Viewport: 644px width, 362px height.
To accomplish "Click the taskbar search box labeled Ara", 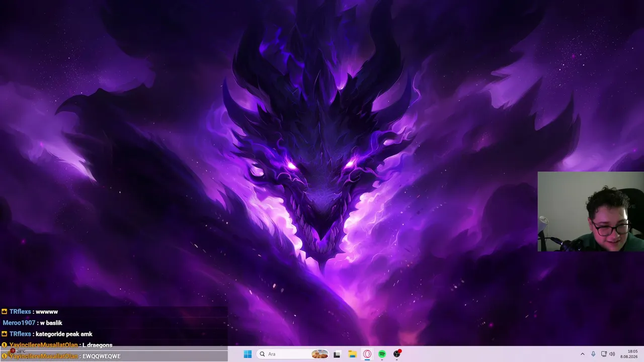I will pyautogui.click(x=293, y=354).
